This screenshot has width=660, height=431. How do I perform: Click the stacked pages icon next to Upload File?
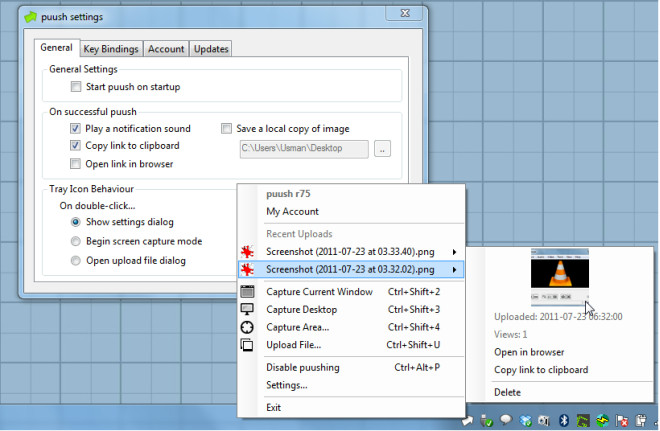247,345
